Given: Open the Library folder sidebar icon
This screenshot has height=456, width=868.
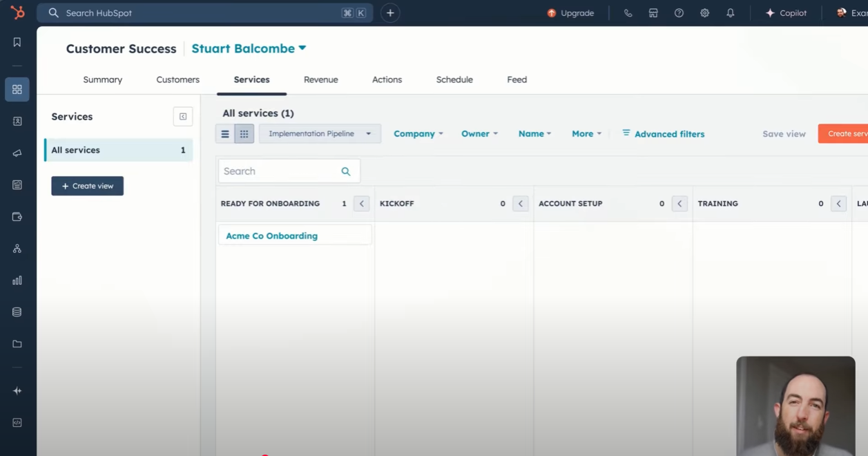Looking at the screenshot, I should pos(17,344).
